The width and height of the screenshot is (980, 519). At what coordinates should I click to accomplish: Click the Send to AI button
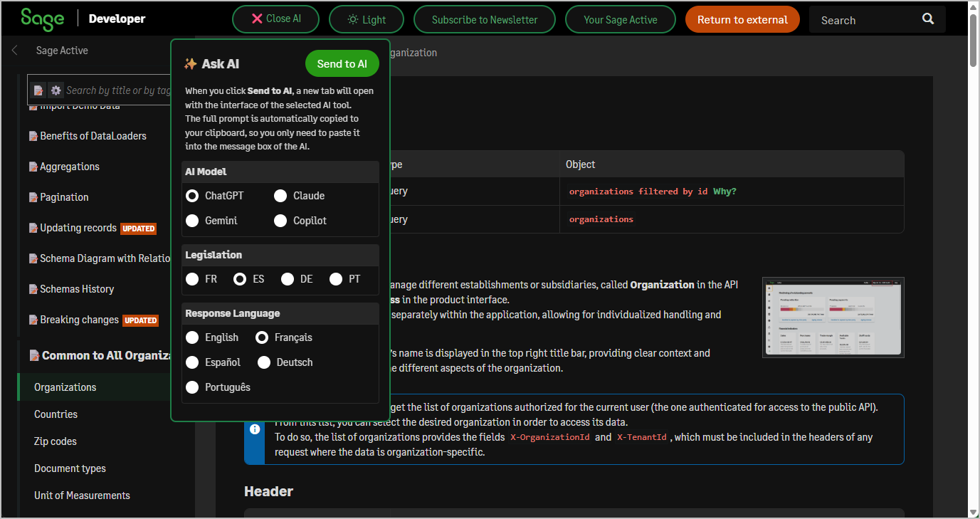pyautogui.click(x=342, y=63)
